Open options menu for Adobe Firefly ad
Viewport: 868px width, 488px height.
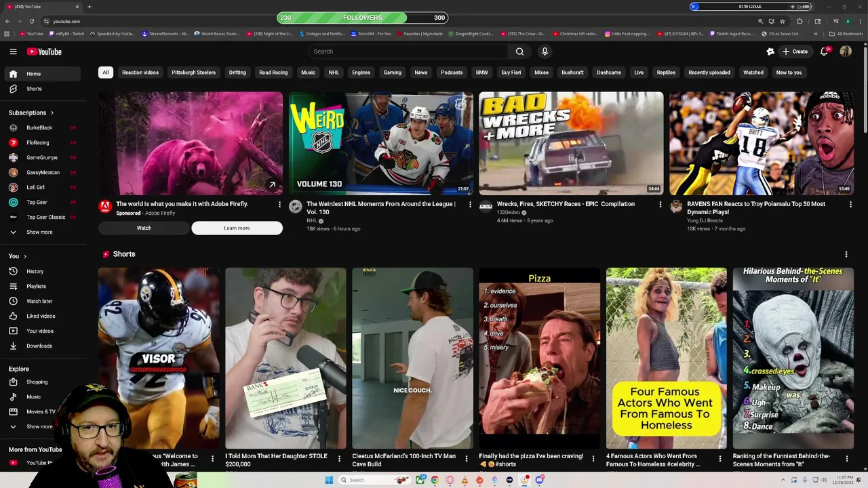click(x=279, y=205)
